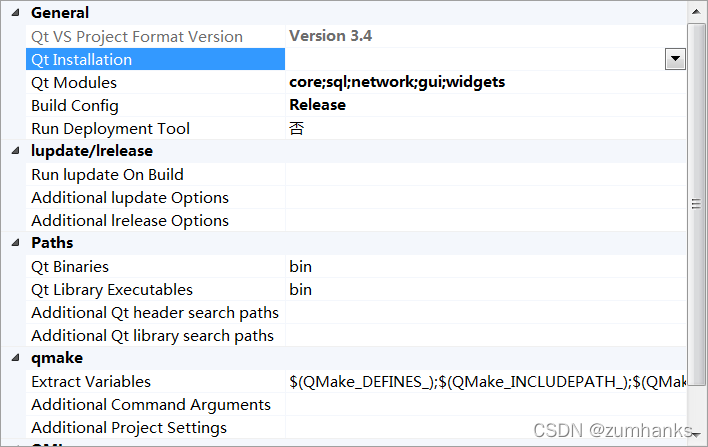
Task: Select the Run lupdate On Build property
Action: [x=155, y=174]
